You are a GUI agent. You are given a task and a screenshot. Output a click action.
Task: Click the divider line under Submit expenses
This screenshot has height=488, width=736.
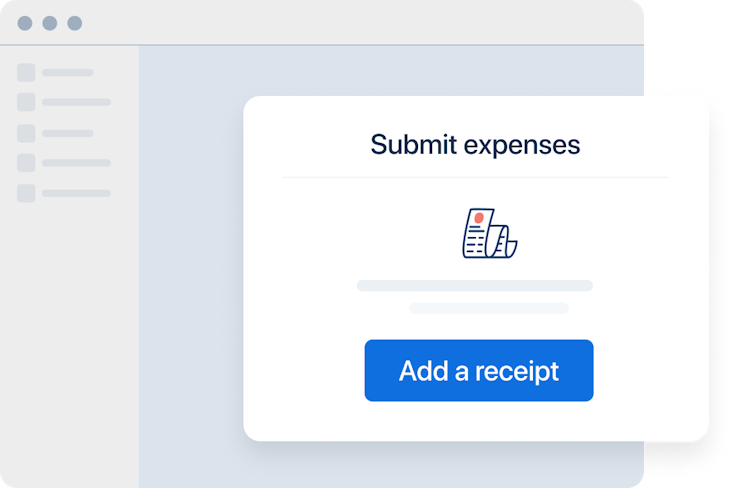[x=475, y=177]
